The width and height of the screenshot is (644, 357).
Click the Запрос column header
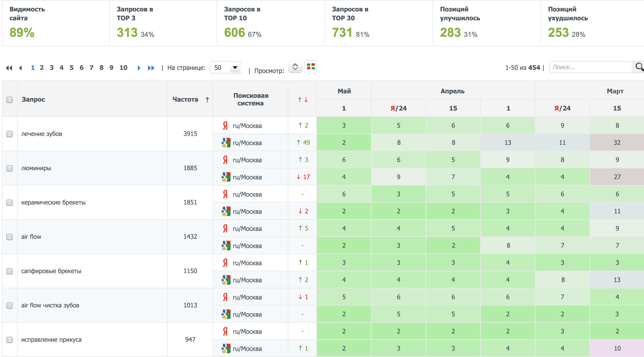coord(33,99)
